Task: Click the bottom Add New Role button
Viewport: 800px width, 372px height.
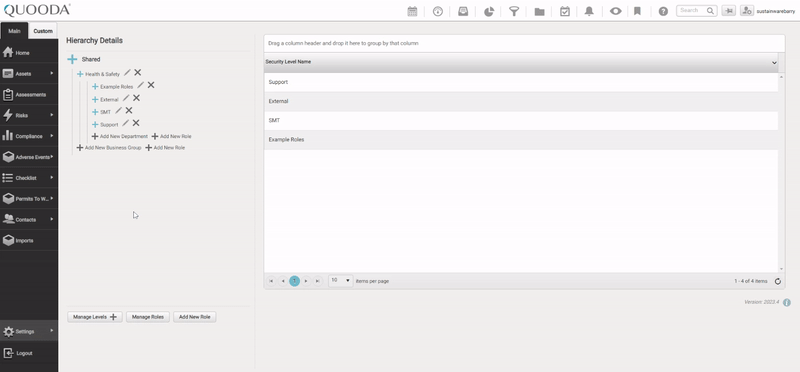Action: click(195, 317)
